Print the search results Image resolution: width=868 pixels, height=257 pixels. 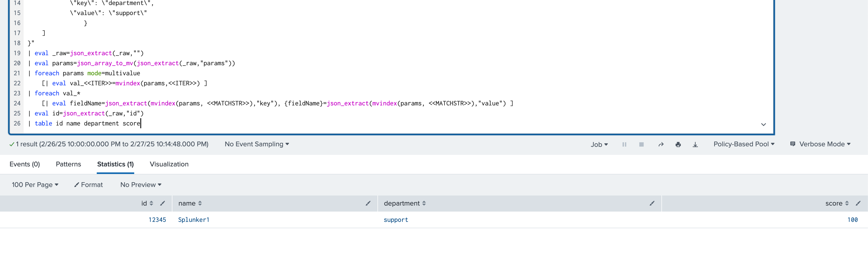point(678,144)
